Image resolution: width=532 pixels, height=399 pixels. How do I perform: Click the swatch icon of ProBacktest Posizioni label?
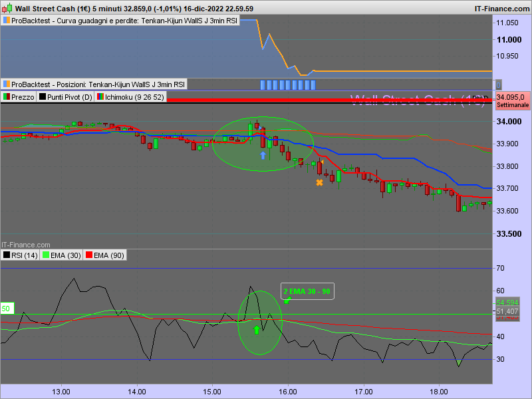click(x=7, y=84)
